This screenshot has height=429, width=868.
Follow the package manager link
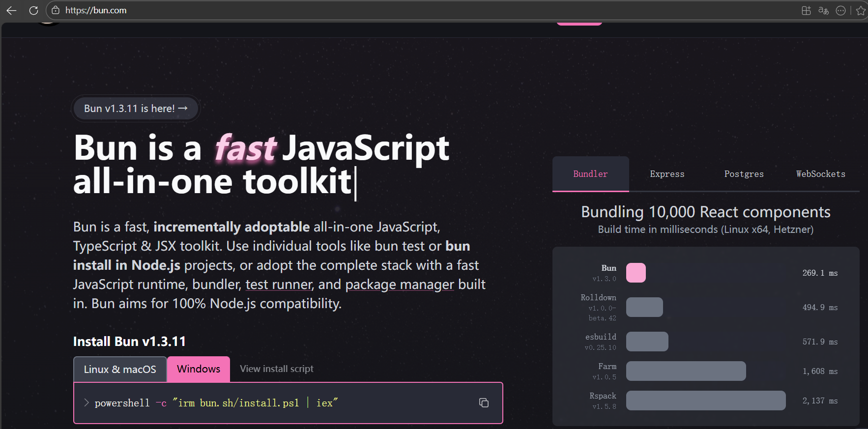pyautogui.click(x=400, y=285)
